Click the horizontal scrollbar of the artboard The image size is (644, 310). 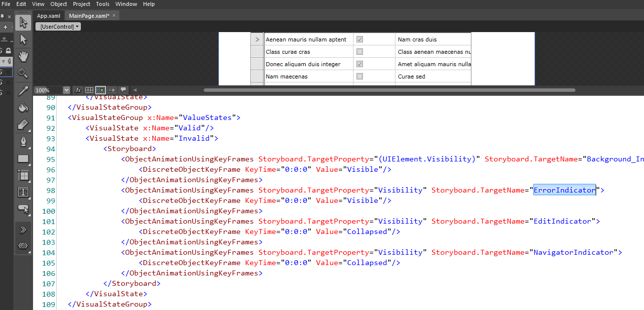pos(390,90)
